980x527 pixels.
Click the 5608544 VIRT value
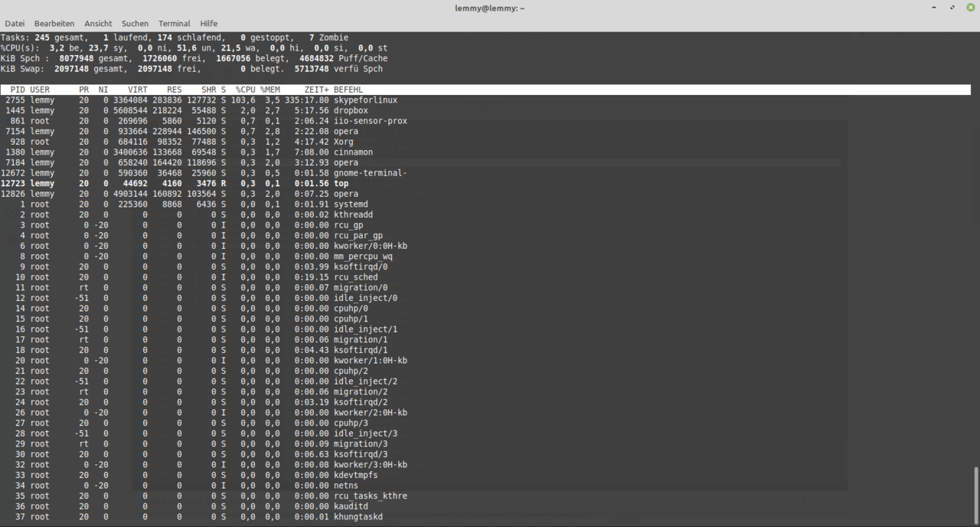click(x=130, y=110)
